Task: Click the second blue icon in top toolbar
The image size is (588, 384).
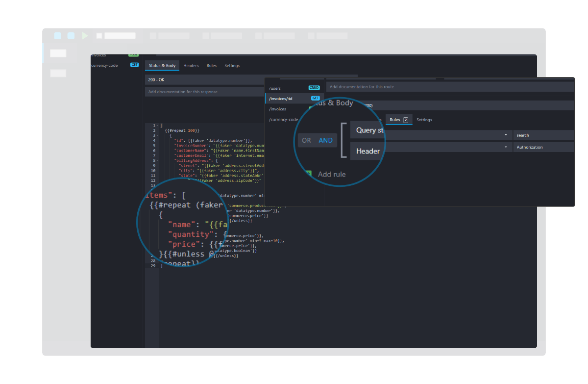Action: [x=71, y=35]
